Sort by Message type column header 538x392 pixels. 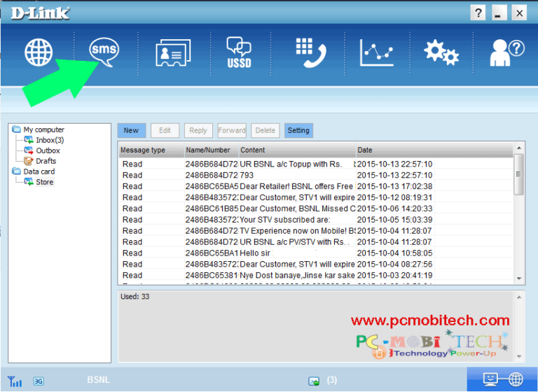pyautogui.click(x=151, y=150)
